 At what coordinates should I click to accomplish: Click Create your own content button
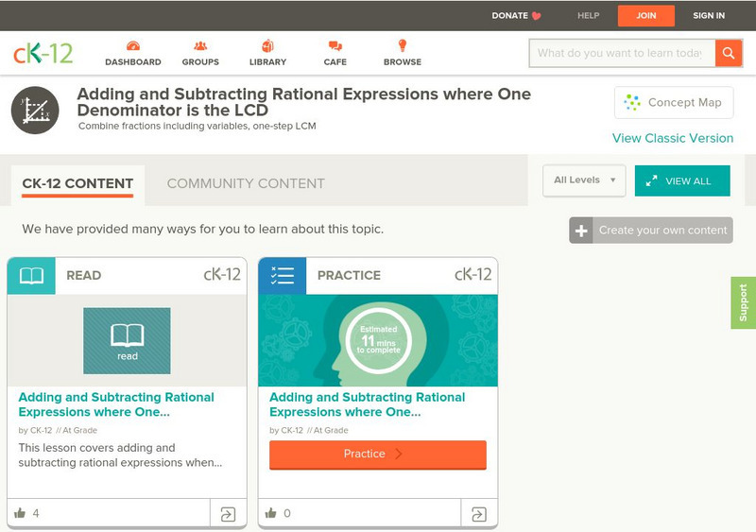pyautogui.click(x=651, y=230)
